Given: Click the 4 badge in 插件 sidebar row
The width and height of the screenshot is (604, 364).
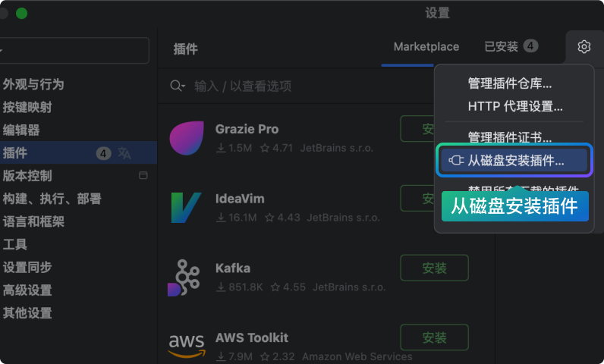Looking at the screenshot, I should pos(103,153).
